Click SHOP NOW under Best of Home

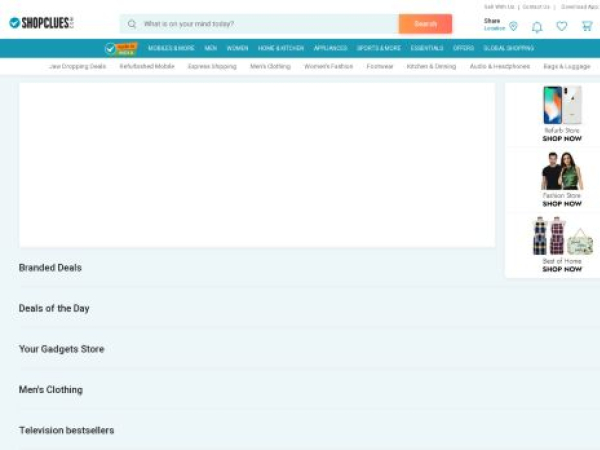click(x=562, y=269)
